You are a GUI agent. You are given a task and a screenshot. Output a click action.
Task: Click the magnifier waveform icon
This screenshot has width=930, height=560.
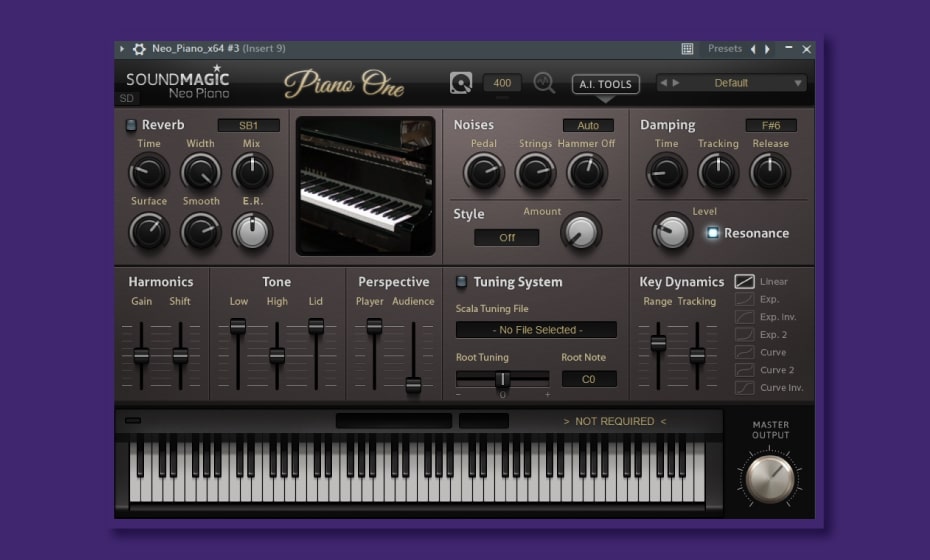tap(544, 83)
